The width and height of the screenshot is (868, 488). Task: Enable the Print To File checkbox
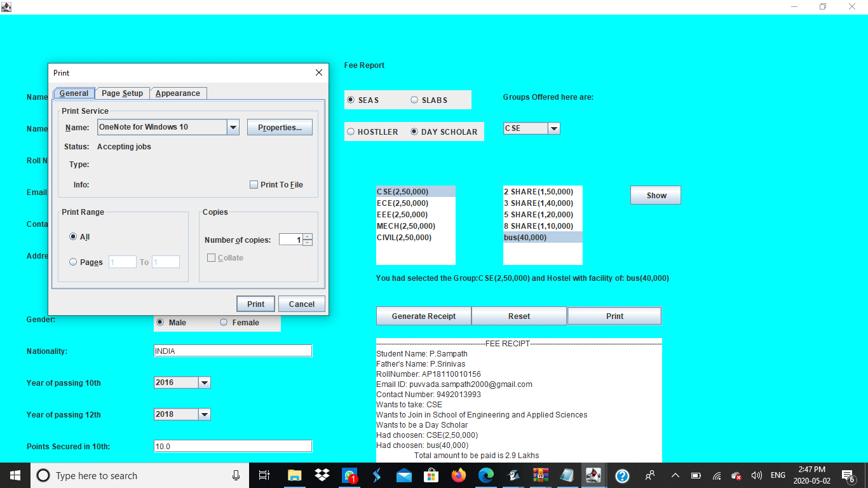254,184
